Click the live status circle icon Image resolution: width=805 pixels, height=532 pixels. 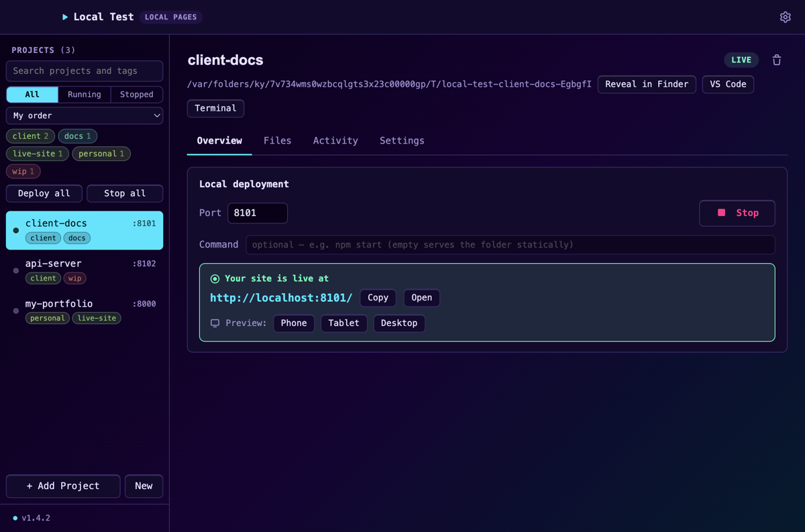215,278
